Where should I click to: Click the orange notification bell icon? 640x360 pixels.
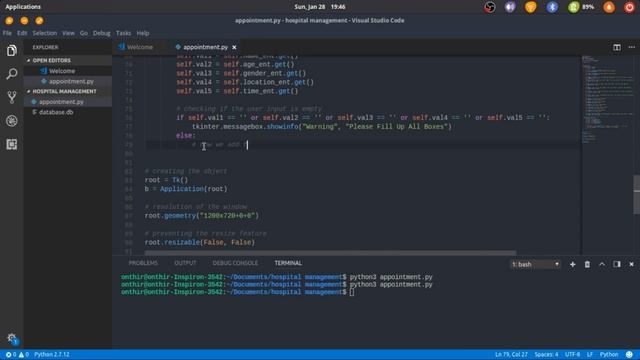(609, 7)
